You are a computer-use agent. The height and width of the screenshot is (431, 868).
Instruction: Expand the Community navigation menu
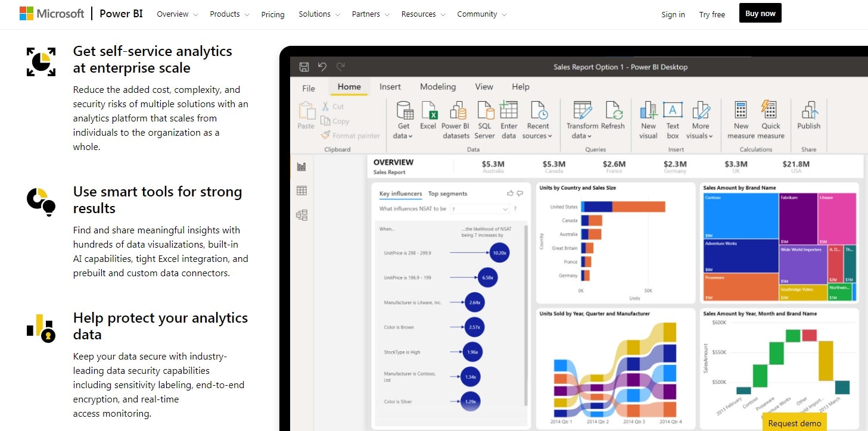pyautogui.click(x=482, y=14)
